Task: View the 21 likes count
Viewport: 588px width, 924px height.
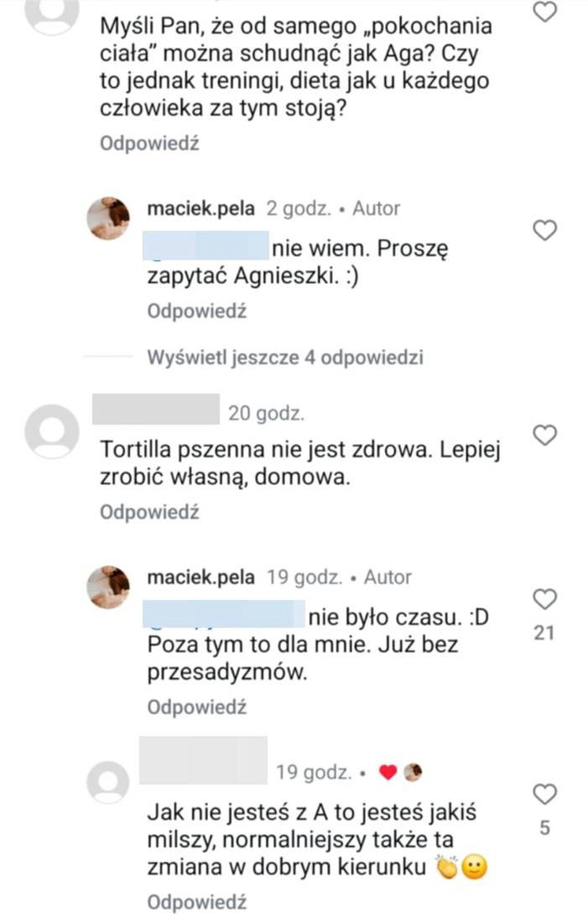Action: (544, 634)
